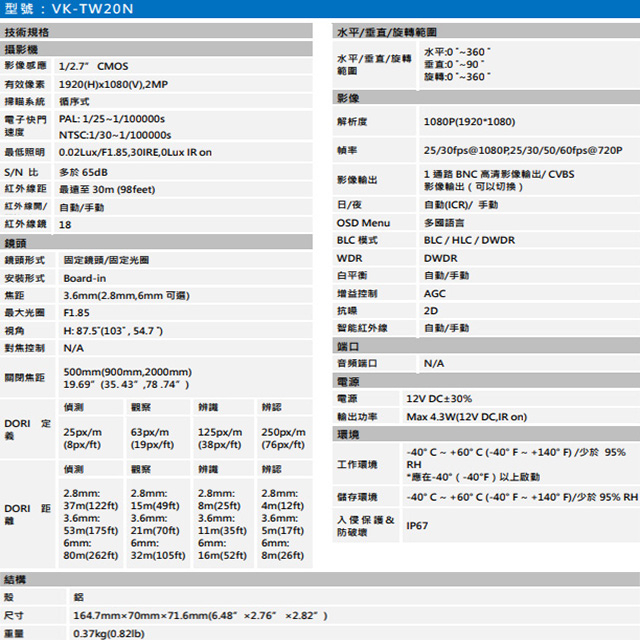The image size is (640, 640).
Task: Click the model title VK-TW20N
Action: pyautogui.click(x=92, y=9)
